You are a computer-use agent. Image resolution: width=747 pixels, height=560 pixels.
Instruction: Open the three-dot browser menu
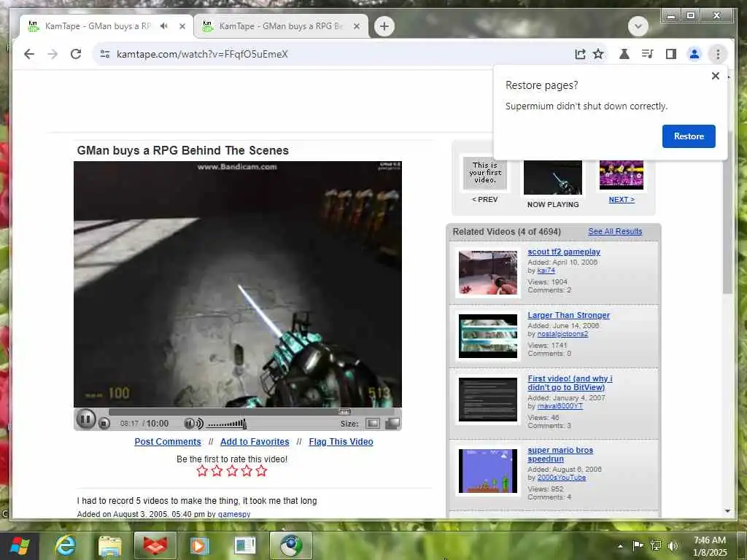point(718,54)
